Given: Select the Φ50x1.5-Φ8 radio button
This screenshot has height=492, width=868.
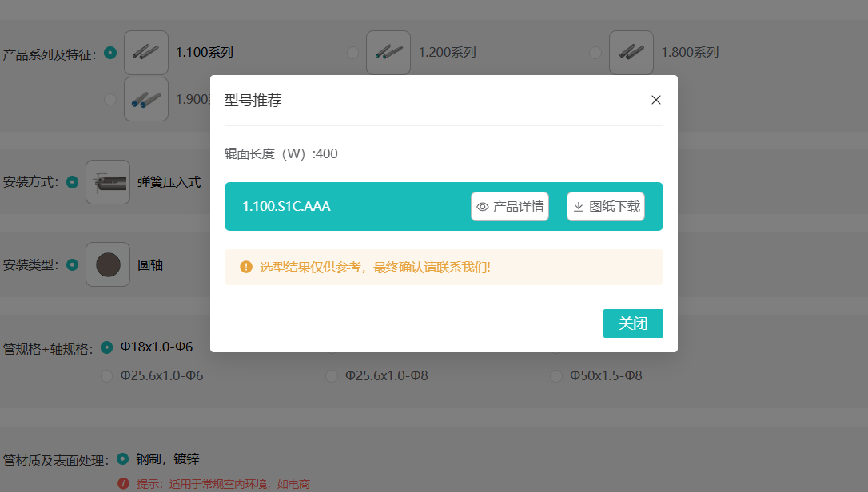Looking at the screenshot, I should click(x=556, y=376).
